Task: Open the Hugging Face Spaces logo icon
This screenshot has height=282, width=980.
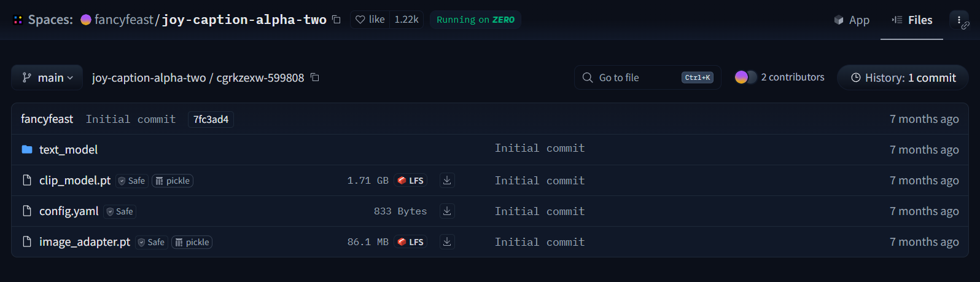Action: point(18,20)
